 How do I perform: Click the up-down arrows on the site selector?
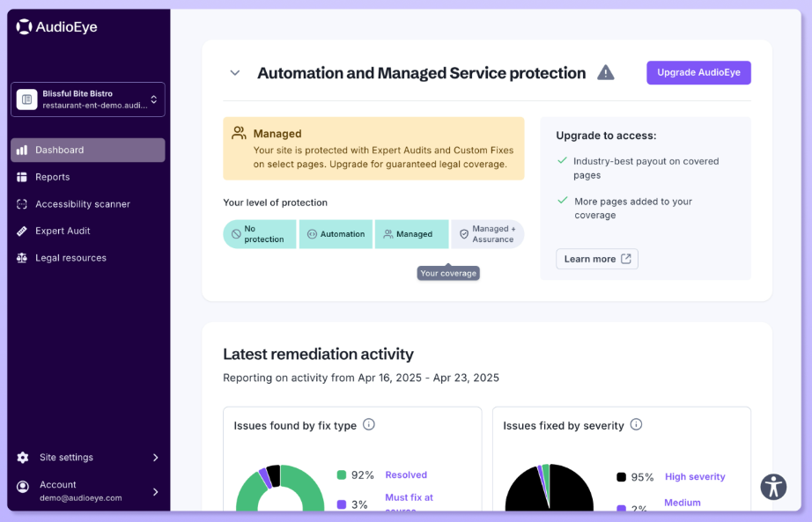click(x=154, y=99)
